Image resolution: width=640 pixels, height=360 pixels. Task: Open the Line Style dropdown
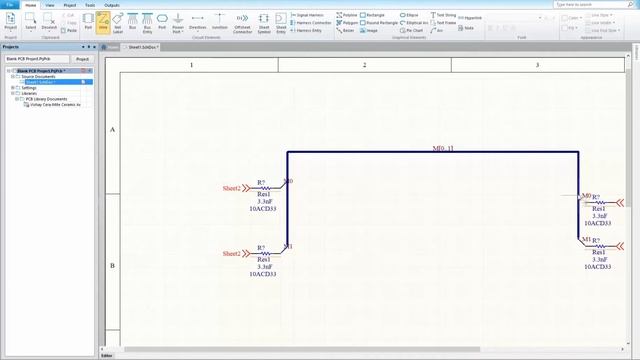click(x=599, y=15)
